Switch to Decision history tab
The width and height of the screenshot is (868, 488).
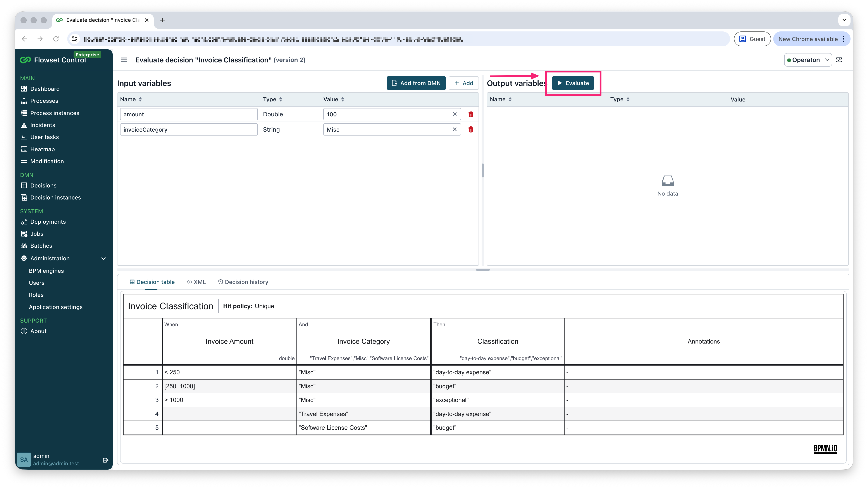click(x=243, y=282)
